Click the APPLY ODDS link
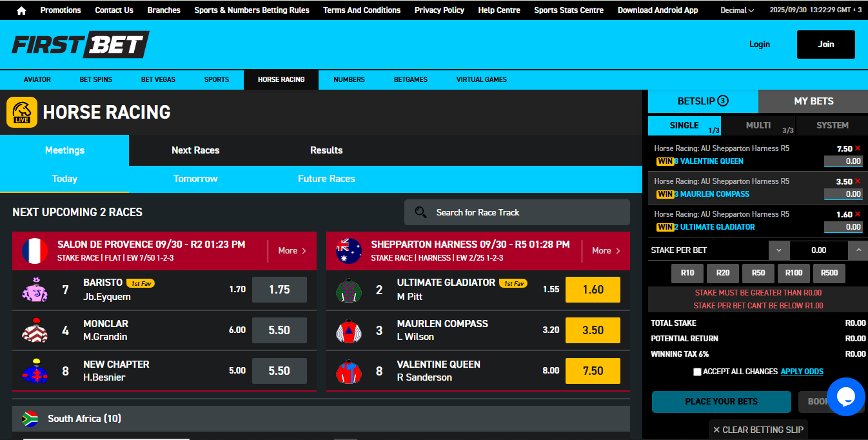 (x=802, y=372)
